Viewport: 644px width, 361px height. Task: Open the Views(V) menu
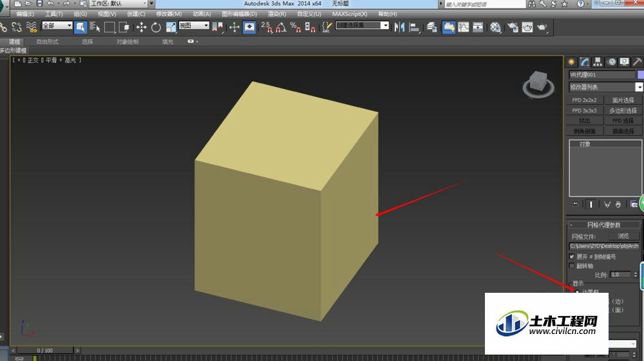pyautogui.click(x=107, y=14)
